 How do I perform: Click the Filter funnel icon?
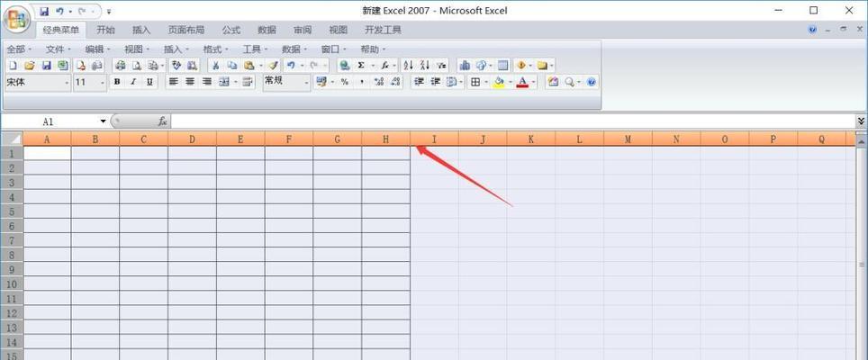pos(441,66)
